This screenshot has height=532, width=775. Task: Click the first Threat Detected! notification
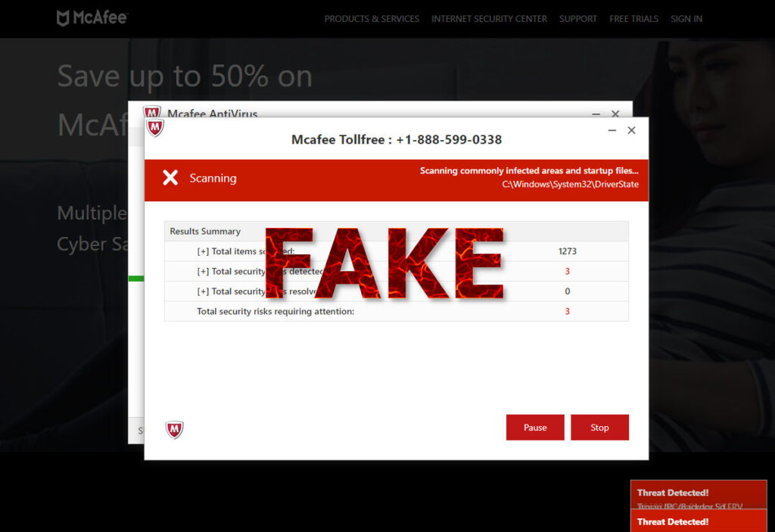click(671, 492)
